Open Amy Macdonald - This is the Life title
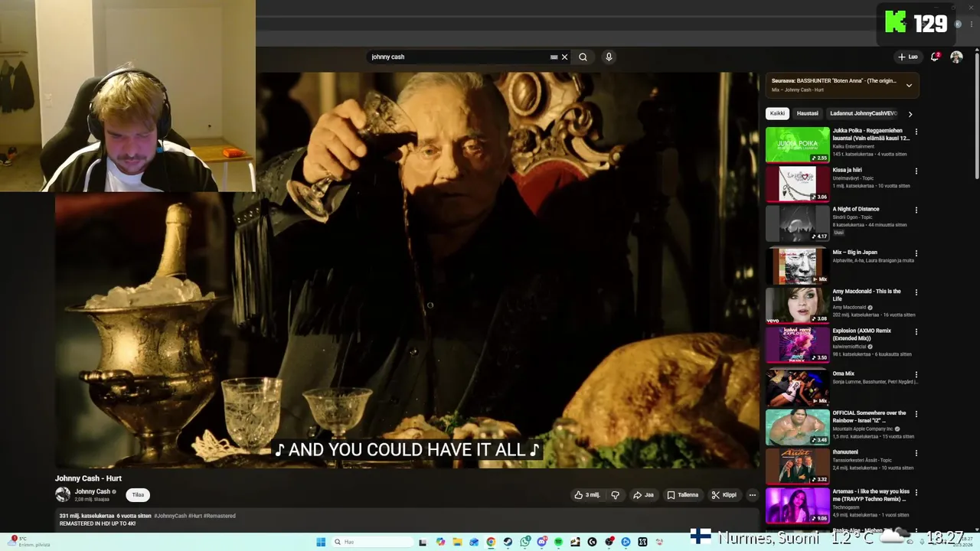This screenshot has height=551, width=980. point(867,295)
